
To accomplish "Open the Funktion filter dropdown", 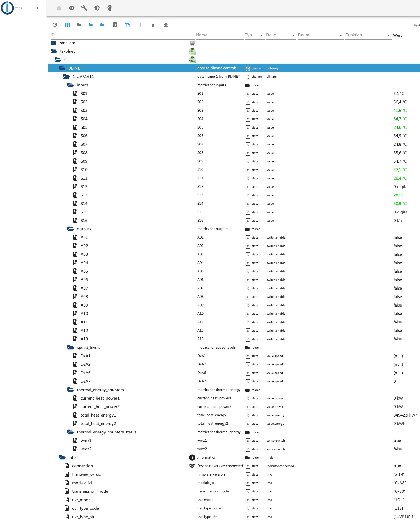I will (368, 35).
